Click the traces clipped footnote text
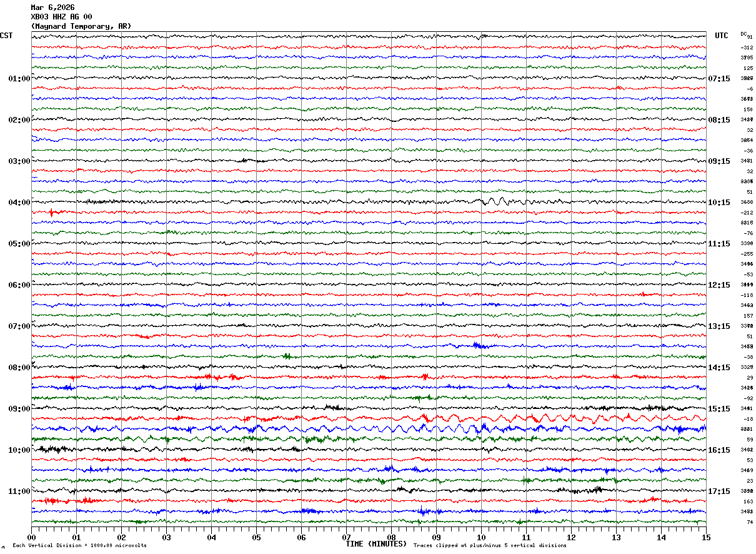 (490, 546)
